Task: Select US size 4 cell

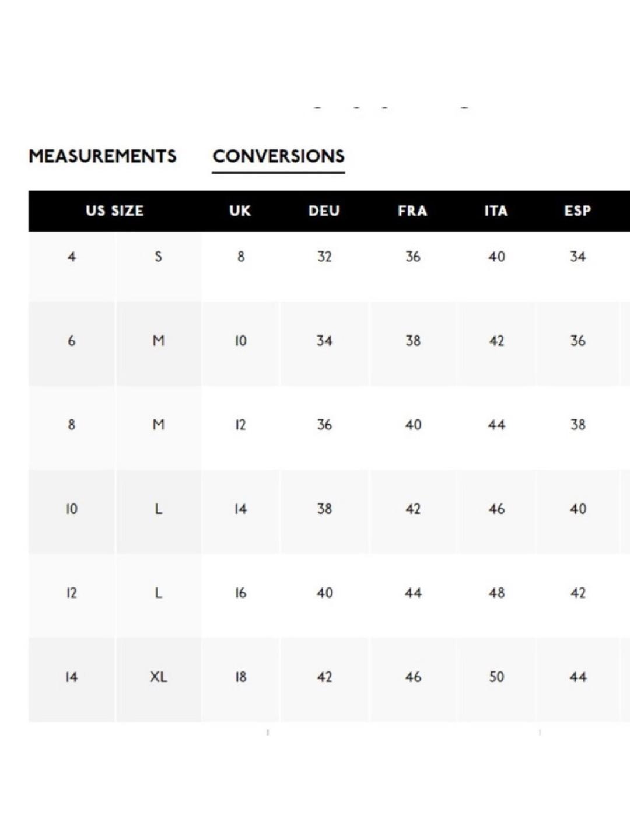Action: [x=72, y=257]
